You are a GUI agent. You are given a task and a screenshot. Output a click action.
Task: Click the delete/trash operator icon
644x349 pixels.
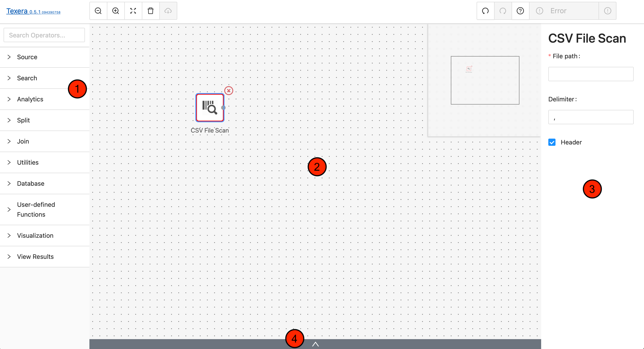[x=151, y=11]
